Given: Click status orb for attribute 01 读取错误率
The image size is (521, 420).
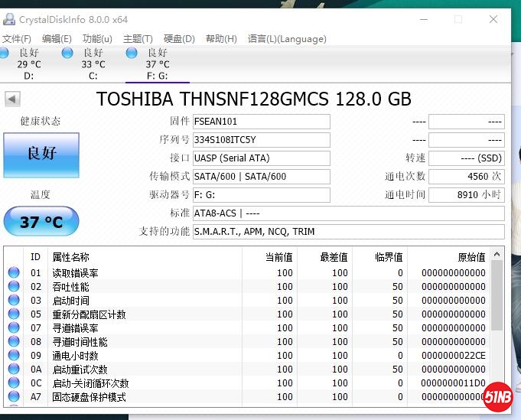Looking at the screenshot, I should (14, 273).
